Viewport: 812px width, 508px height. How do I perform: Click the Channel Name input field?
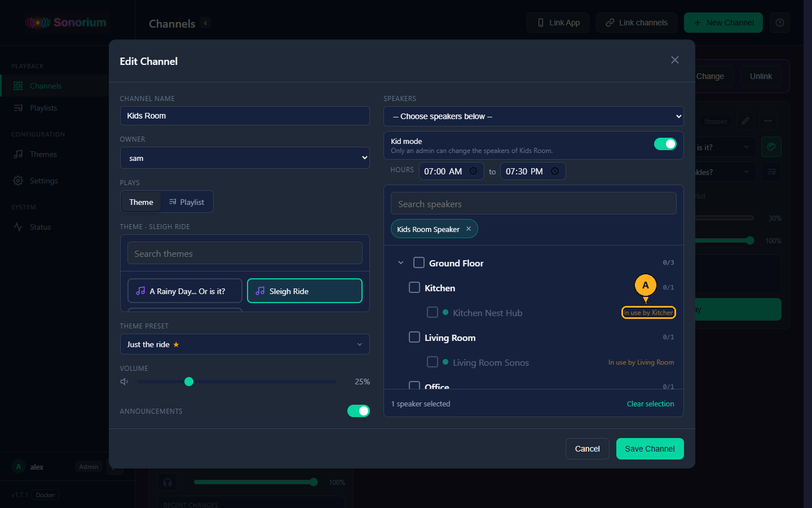[245, 116]
